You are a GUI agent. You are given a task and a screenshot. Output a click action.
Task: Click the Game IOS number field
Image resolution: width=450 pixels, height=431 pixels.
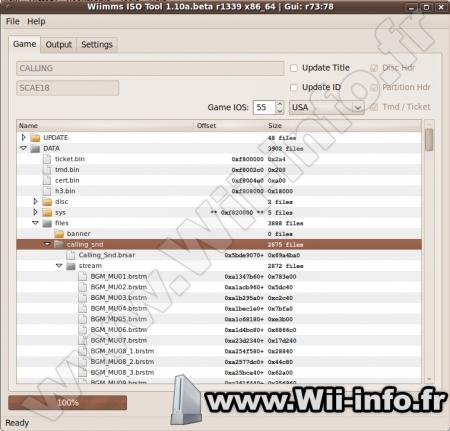[x=264, y=107]
